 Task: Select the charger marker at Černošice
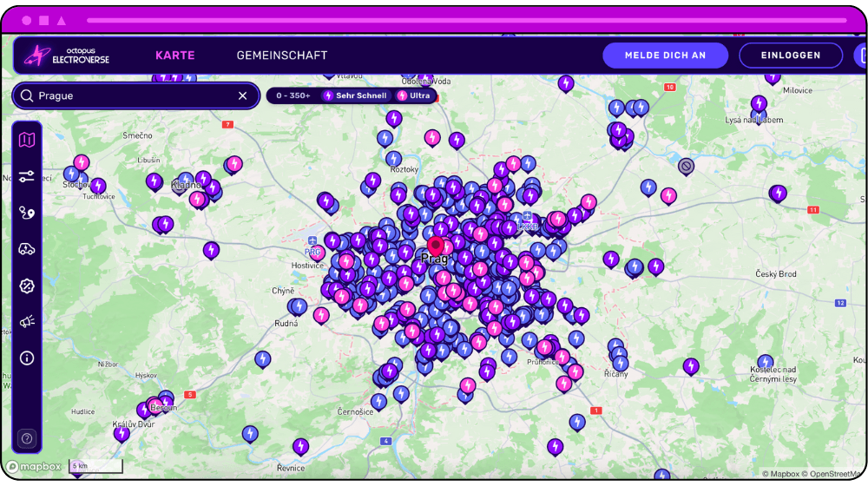tap(378, 401)
